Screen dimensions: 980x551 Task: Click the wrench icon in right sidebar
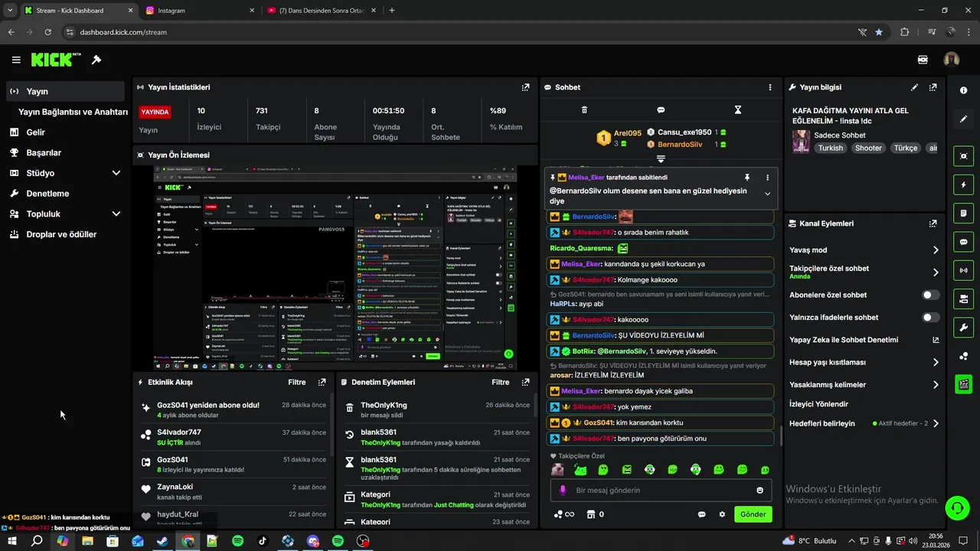[964, 328]
